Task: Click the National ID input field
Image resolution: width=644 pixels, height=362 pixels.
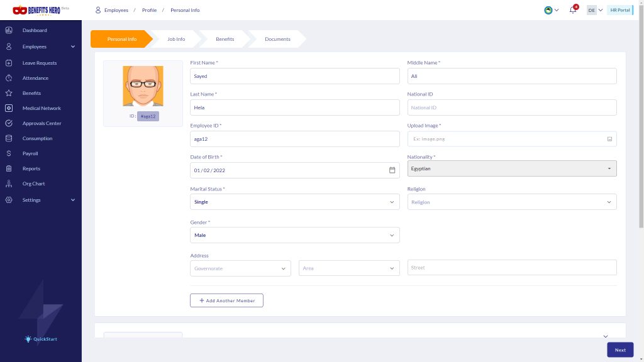Action: coord(512,107)
